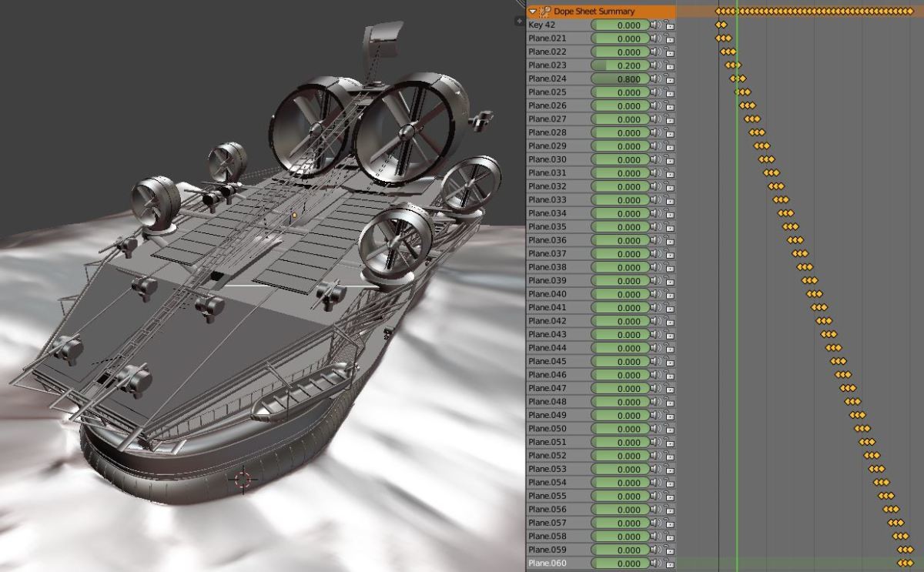Select the last keyframe on Plane.059 row
924x572 pixels.
click(910, 550)
